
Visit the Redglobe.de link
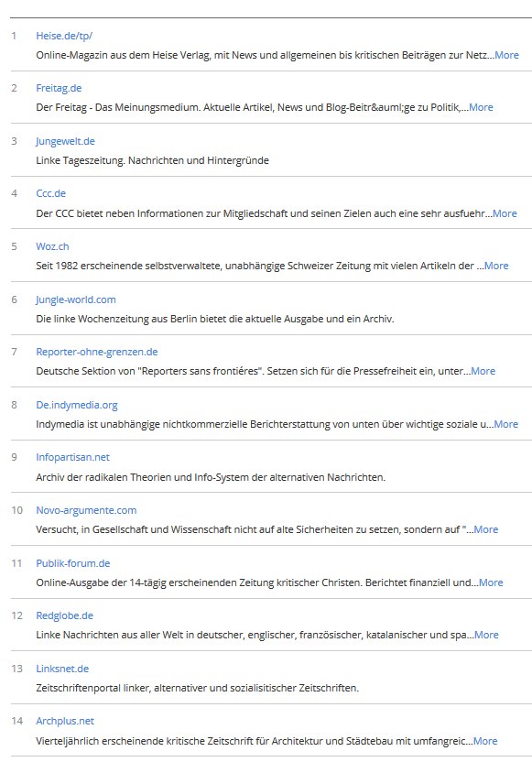click(x=65, y=615)
